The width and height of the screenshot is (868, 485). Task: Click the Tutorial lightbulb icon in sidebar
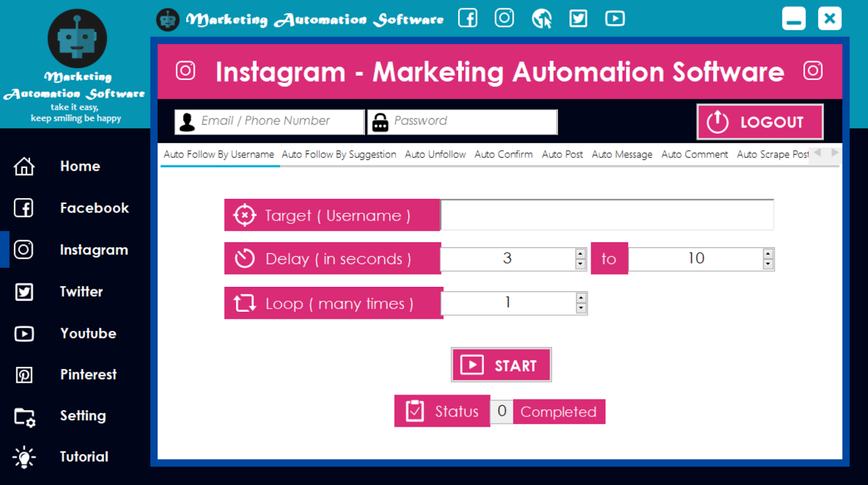pyautogui.click(x=24, y=457)
